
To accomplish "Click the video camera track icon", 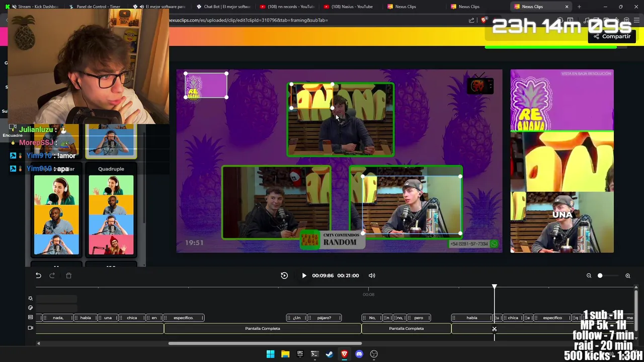I will 30,328.
